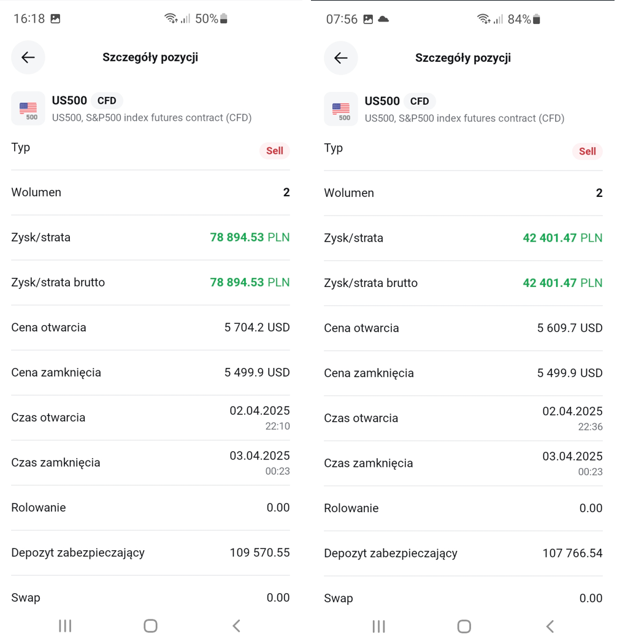Tap 42 401.47 PLN Zysk/strata value
644x644 pixels.
pos(562,238)
